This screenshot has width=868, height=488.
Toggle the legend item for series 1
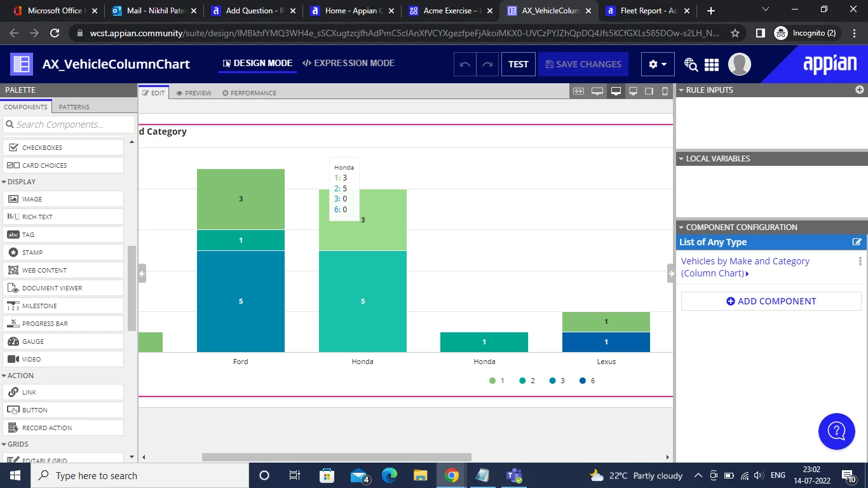click(x=497, y=381)
